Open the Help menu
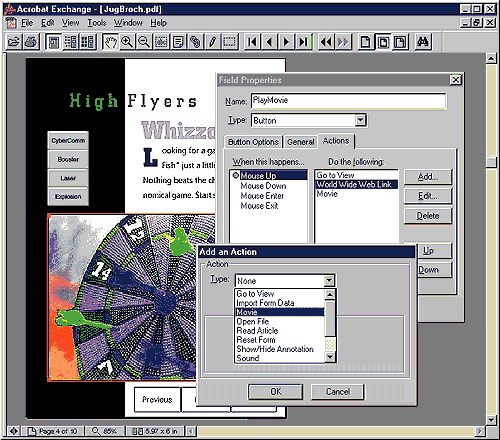Image resolution: width=500 pixels, height=440 pixels. (158, 23)
